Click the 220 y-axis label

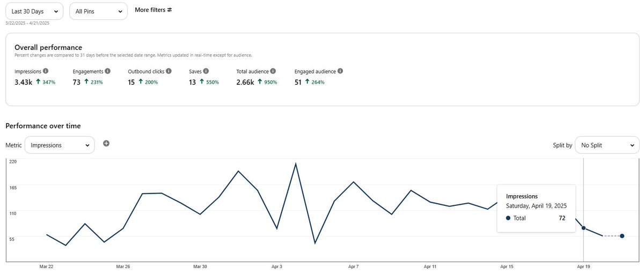13,161
